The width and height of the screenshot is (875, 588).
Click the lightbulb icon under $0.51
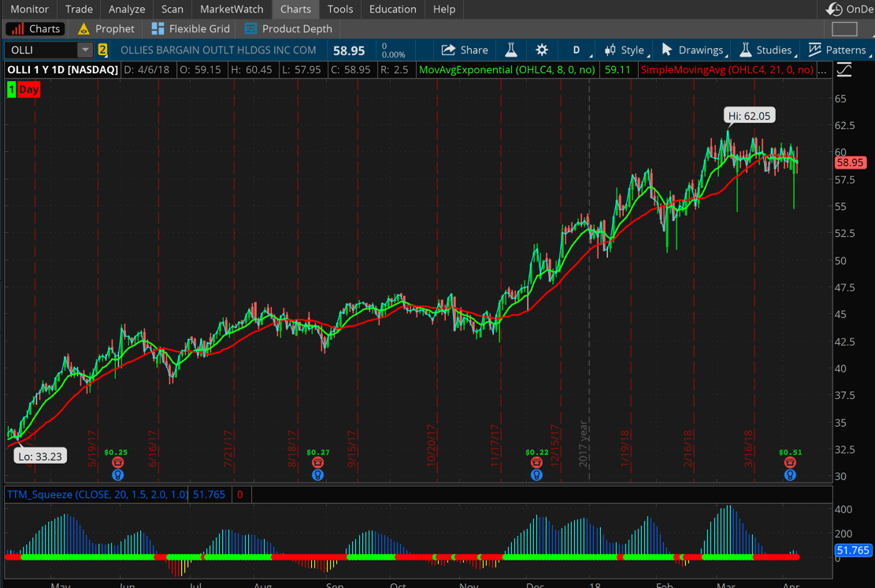point(790,475)
